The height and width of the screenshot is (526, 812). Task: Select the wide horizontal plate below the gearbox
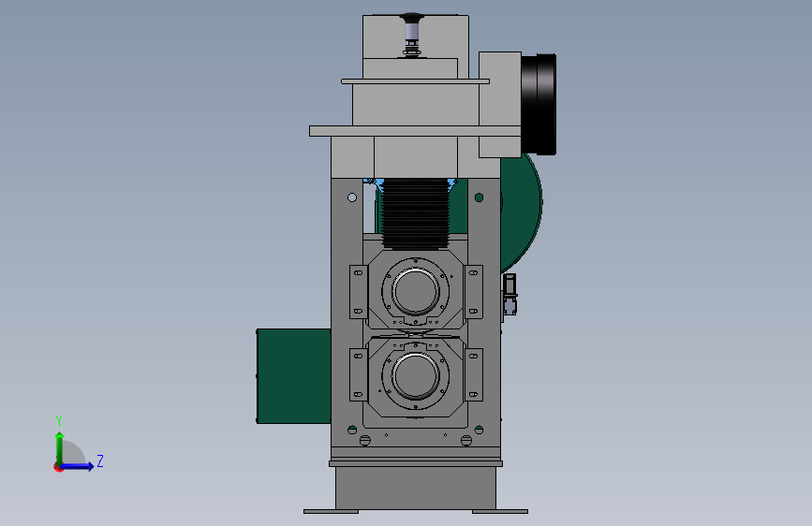pos(415,131)
